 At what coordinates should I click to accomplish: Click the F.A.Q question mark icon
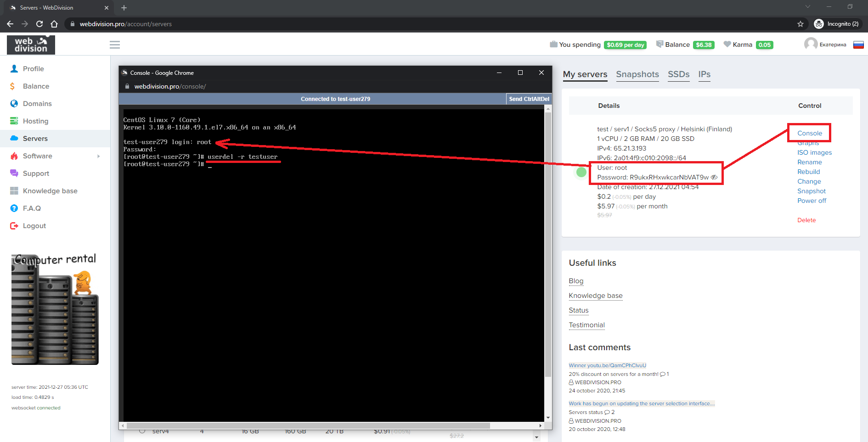[14, 208]
